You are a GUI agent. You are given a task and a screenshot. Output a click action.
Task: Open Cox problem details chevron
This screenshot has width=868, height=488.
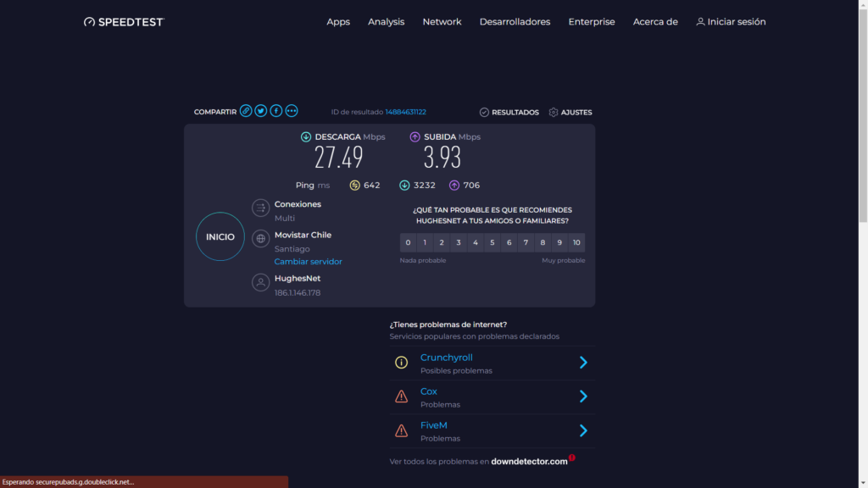[583, 396]
